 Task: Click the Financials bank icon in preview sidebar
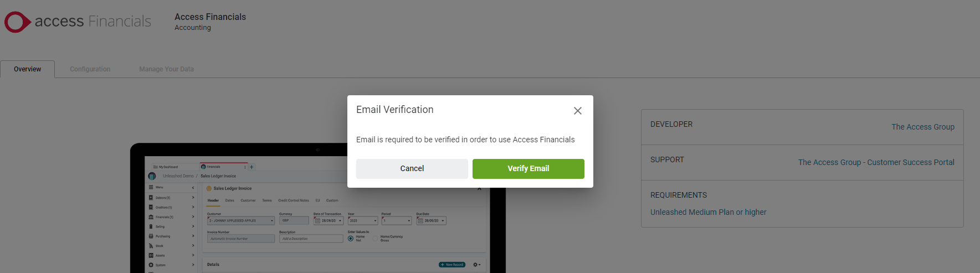point(151,217)
